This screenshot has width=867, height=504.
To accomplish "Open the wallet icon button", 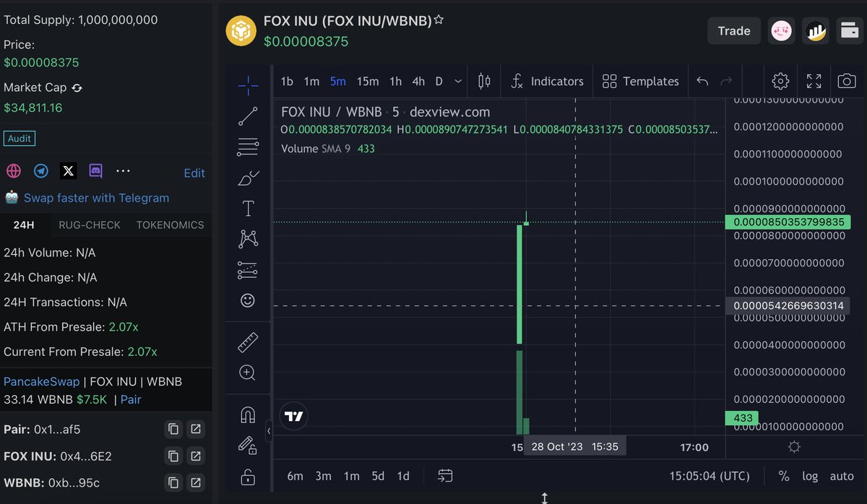I will pyautogui.click(x=848, y=31).
